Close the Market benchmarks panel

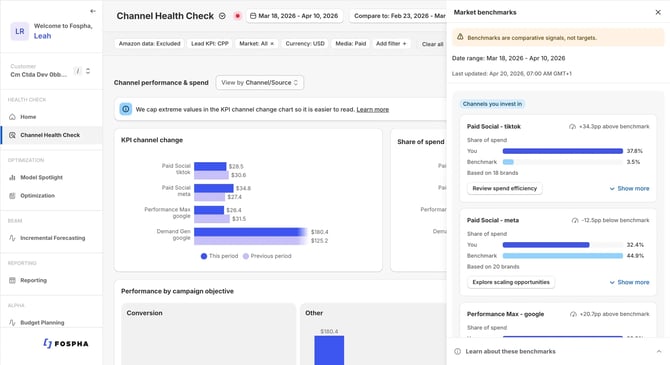click(658, 12)
